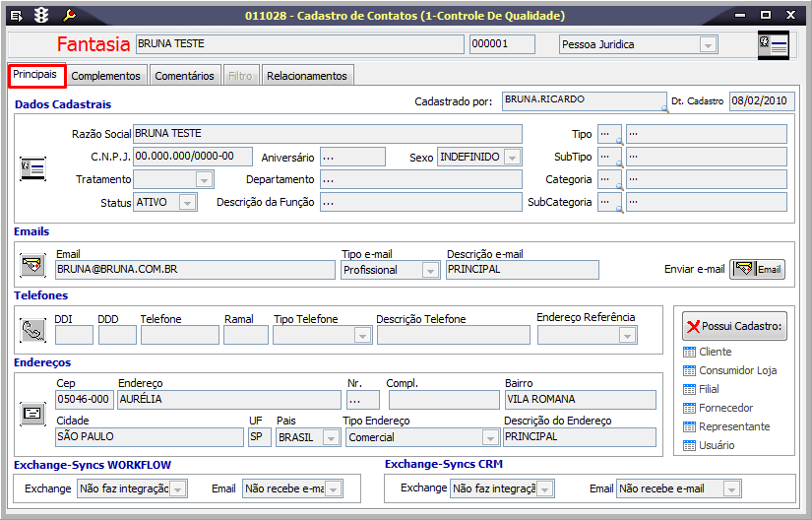
Task: Click the Dados Cadastrais card icon
Action: coord(32,168)
